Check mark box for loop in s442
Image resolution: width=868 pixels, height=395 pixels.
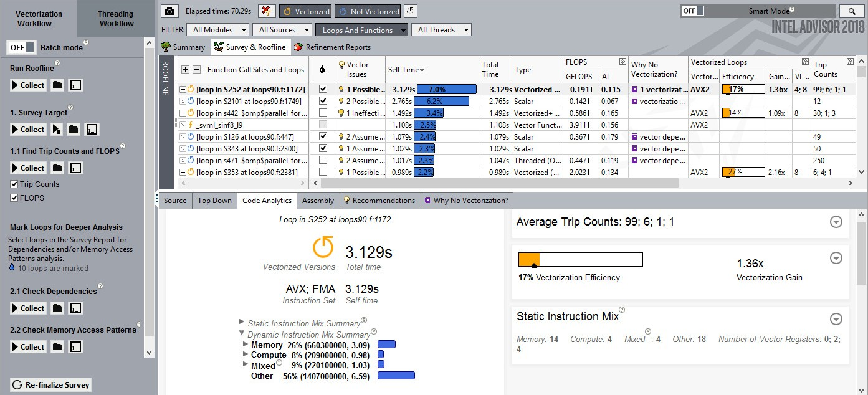[x=323, y=113]
